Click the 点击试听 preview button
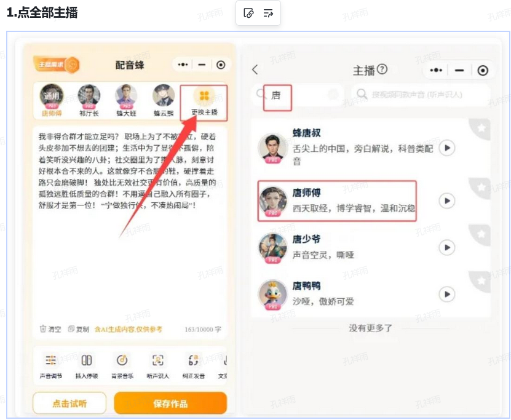This screenshot has width=511, height=420. pos(69,403)
